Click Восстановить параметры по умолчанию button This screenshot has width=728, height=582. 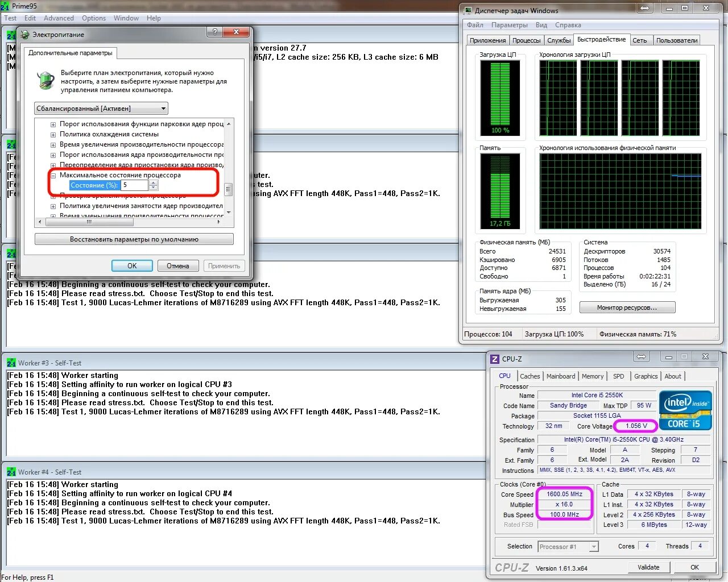[134, 239]
